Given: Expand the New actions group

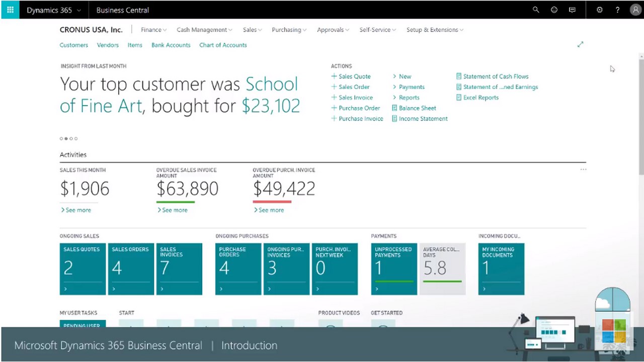Looking at the screenshot, I should coord(402,76).
